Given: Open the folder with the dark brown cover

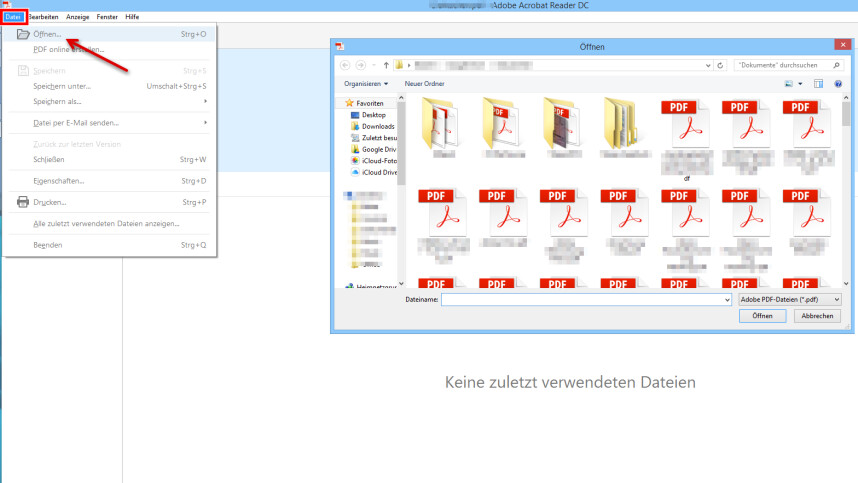Looking at the screenshot, I should 564,124.
